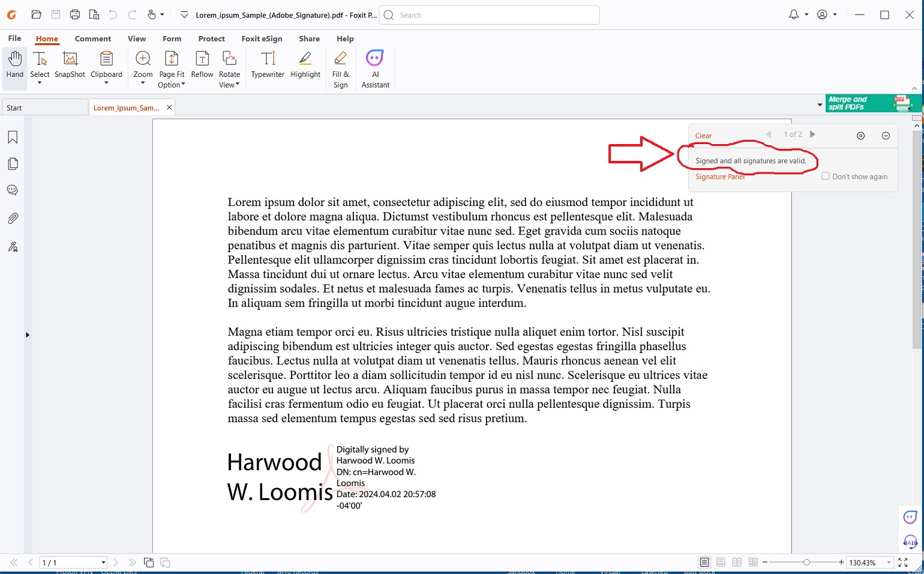924x574 pixels.
Task: Open the Protect ribbon tab
Action: [x=211, y=38]
